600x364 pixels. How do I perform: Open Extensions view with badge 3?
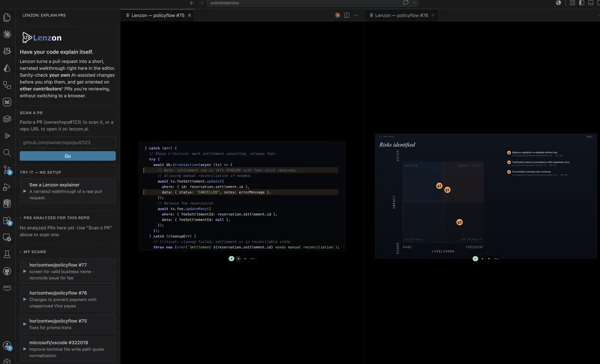click(7, 221)
